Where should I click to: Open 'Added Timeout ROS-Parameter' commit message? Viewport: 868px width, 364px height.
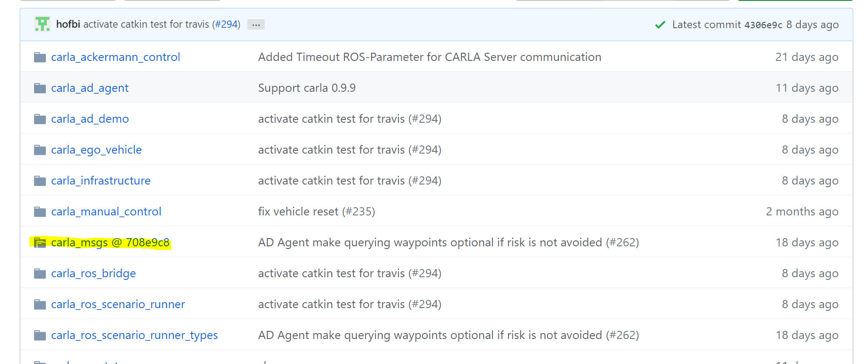point(429,57)
